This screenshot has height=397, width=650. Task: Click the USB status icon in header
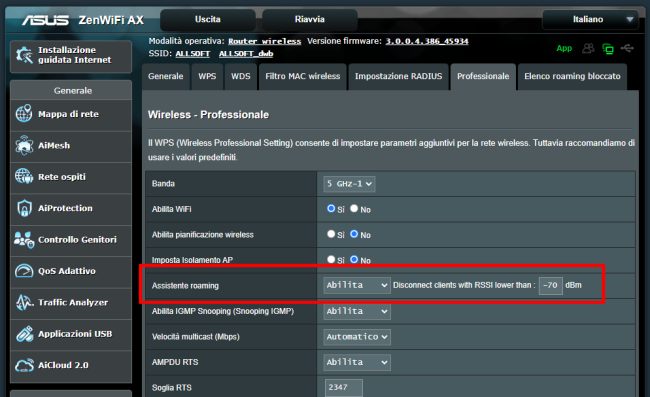point(627,49)
